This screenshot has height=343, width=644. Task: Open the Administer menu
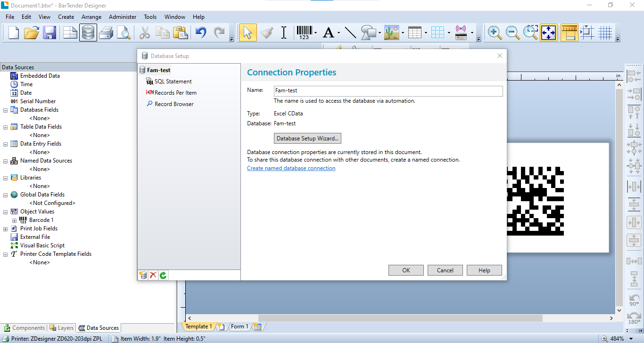123,17
